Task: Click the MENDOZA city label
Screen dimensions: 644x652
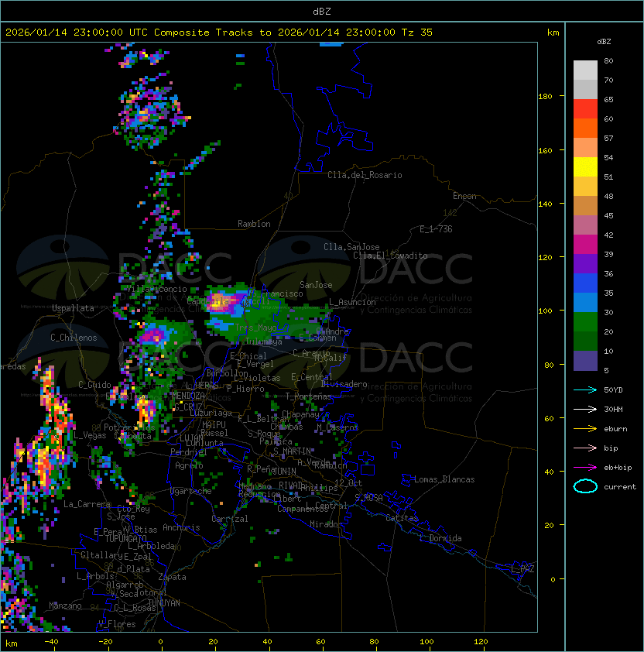Action: [188, 396]
